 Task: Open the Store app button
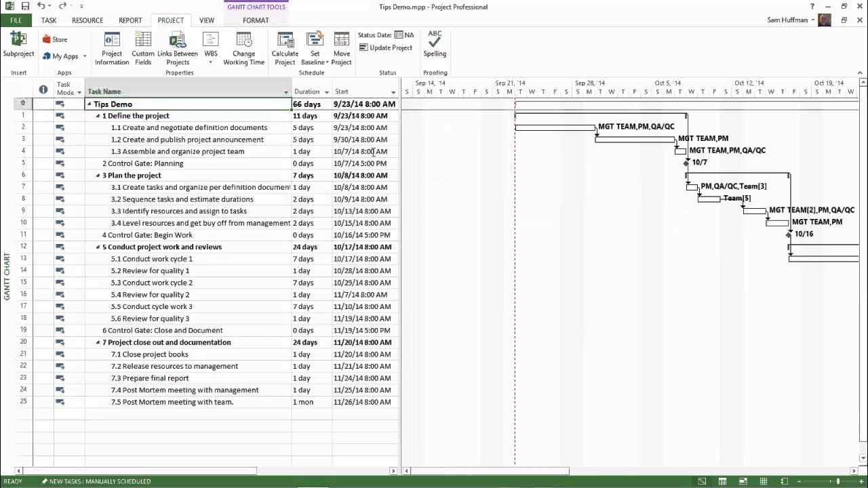[x=55, y=39]
